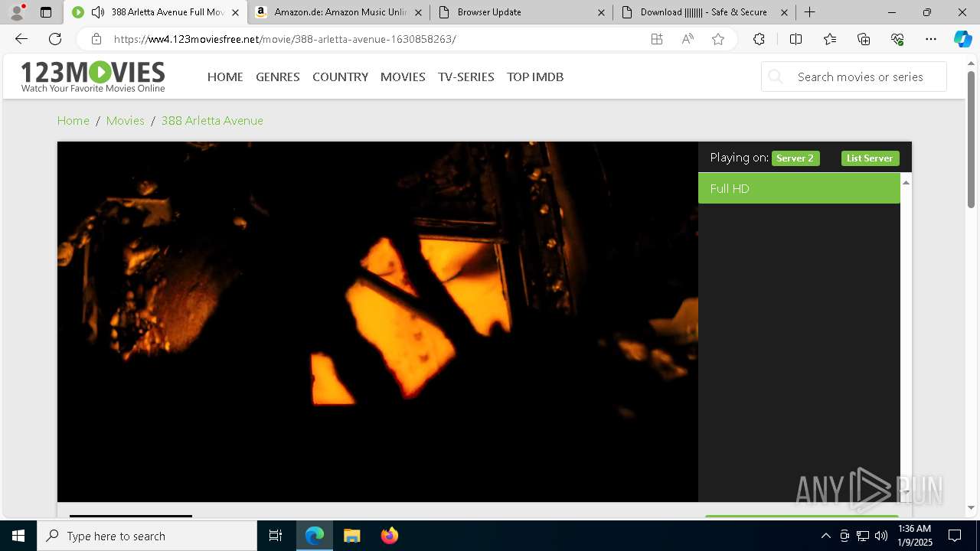Open the GENRES menu
Viewport: 980px width, 551px height.
(x=278, y=77)
